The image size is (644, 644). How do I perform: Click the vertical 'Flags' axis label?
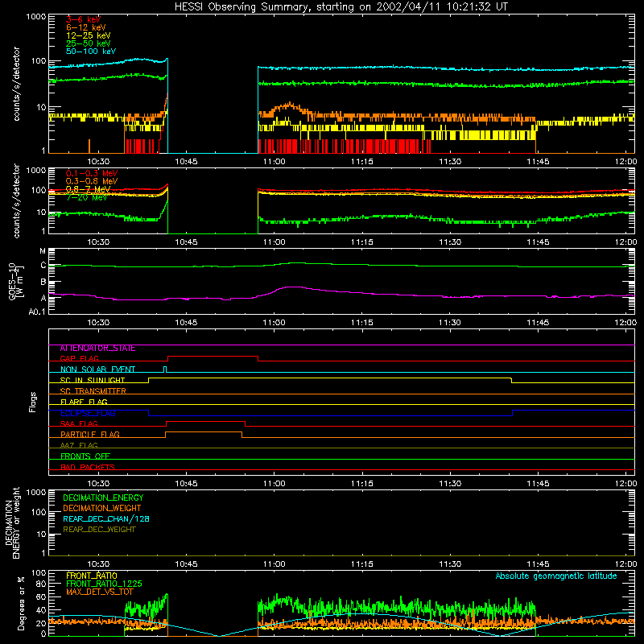coord(33,402)
